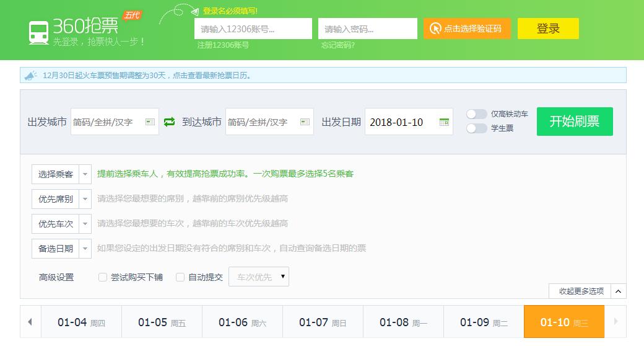This screenshot has width=644, height=346.
Task: Open the 优先席别 dropdown arrow
Action: point(85,199)
